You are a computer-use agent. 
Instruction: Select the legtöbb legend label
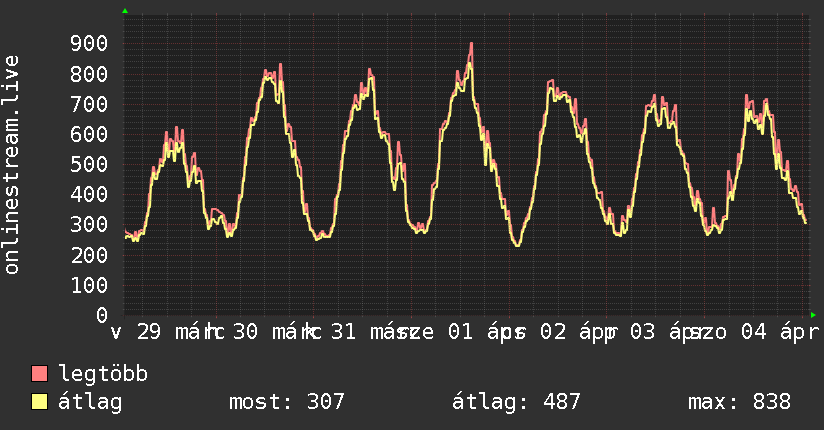pos(103,375)
